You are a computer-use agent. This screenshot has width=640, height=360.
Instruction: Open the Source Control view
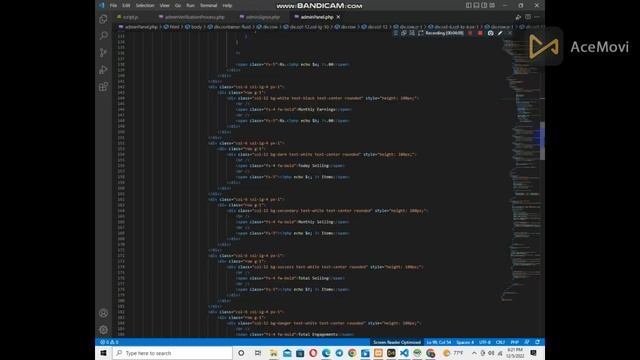point(103,53)
